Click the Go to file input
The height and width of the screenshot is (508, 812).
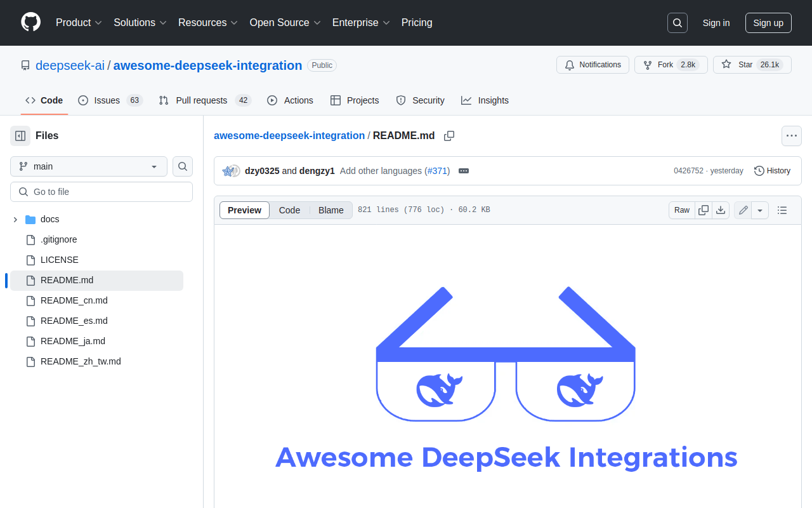pos(101,192)
